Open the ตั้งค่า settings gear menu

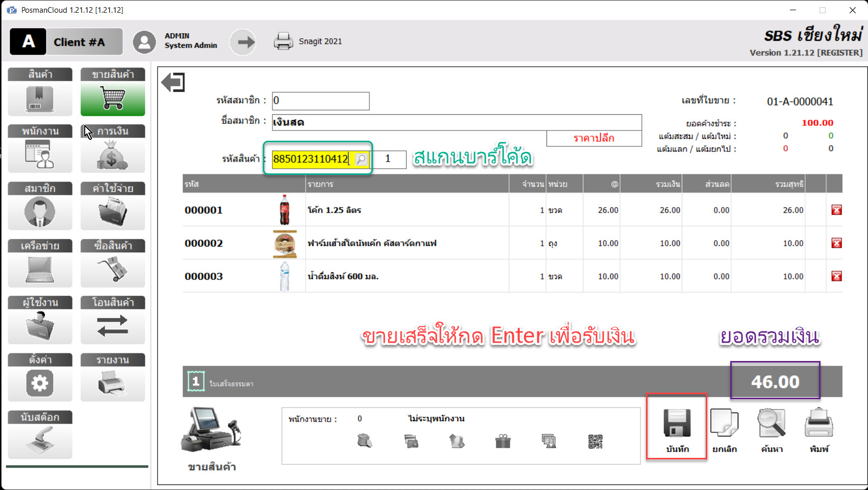40,378
